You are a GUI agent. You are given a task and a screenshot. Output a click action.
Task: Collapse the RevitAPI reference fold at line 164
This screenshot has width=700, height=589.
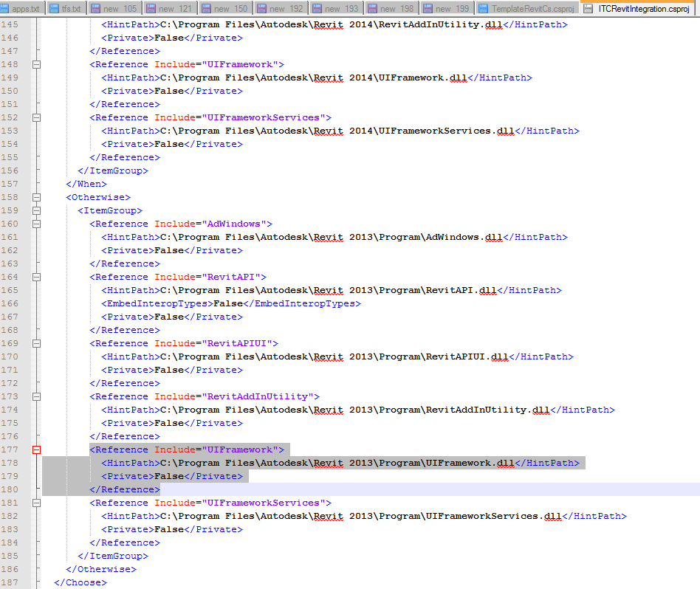[x=35, y=277]
